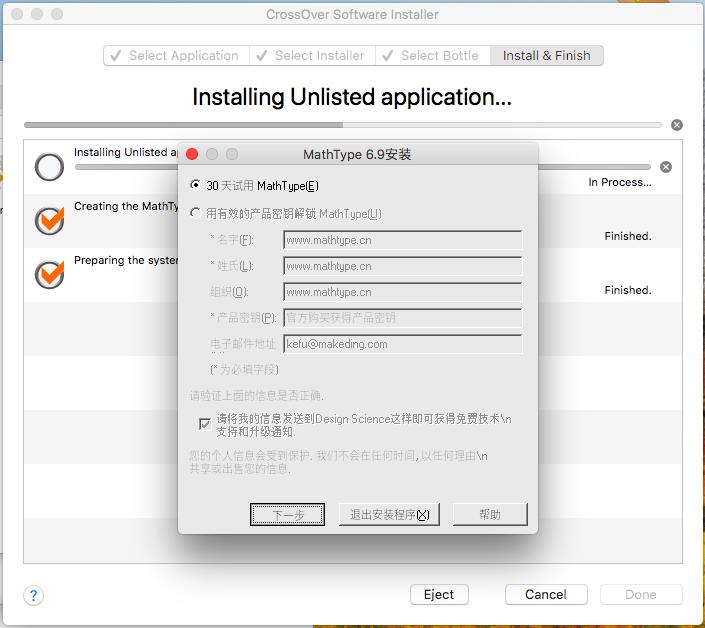Click the pending circle for Installing Unlisted application
The width and height of the screenshot is (705, 628).
(49, 167)
